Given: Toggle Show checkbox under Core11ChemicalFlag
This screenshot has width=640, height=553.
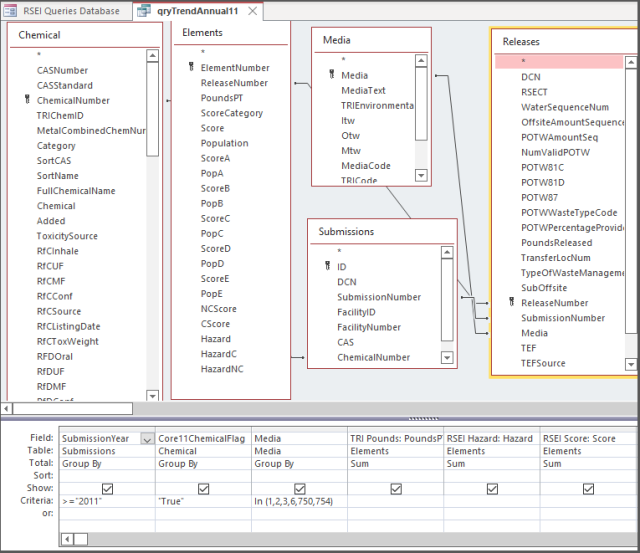Looking at the screenshot, I should [203, 489].
